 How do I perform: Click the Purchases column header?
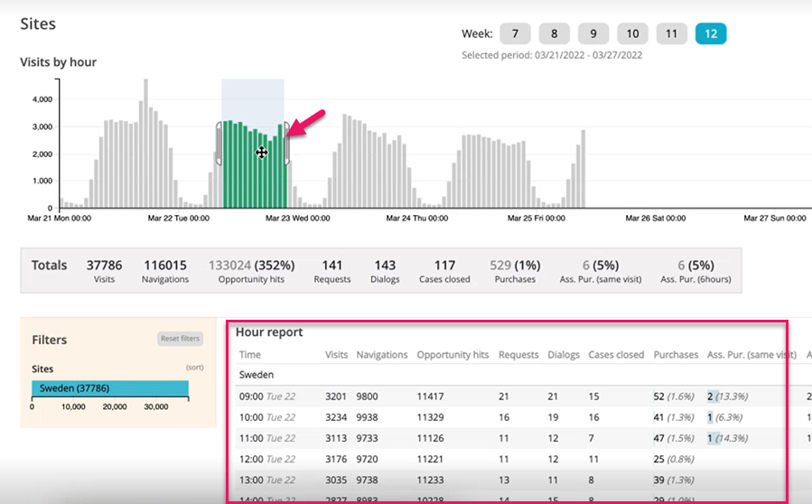tap(676, 355)
